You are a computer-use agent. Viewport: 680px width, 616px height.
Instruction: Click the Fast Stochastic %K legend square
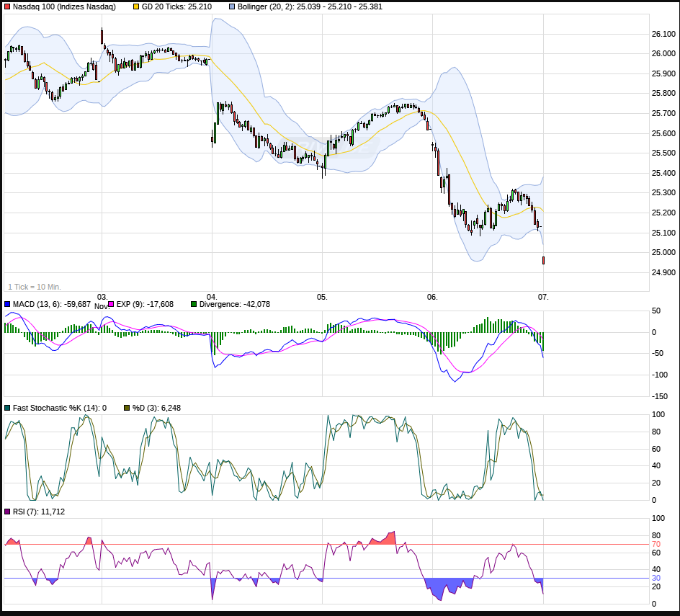click(x=8, y=408)
